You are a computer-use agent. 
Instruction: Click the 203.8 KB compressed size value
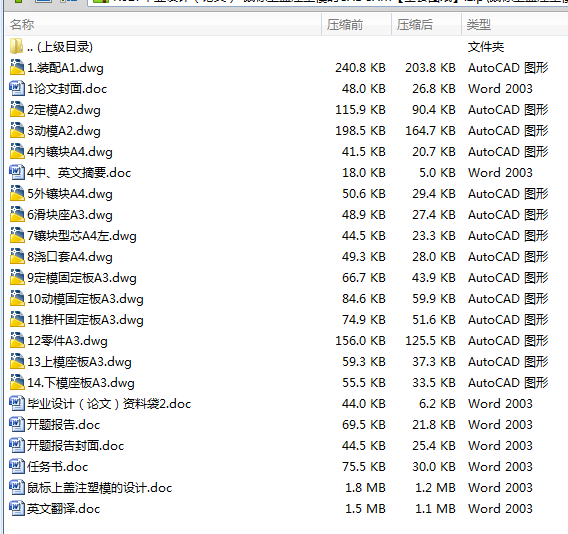(x=430, y=68)
